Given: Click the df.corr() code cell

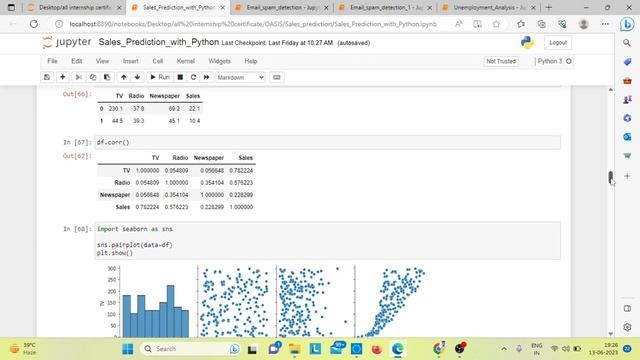Looking at the screenshot, I should 328,142.
